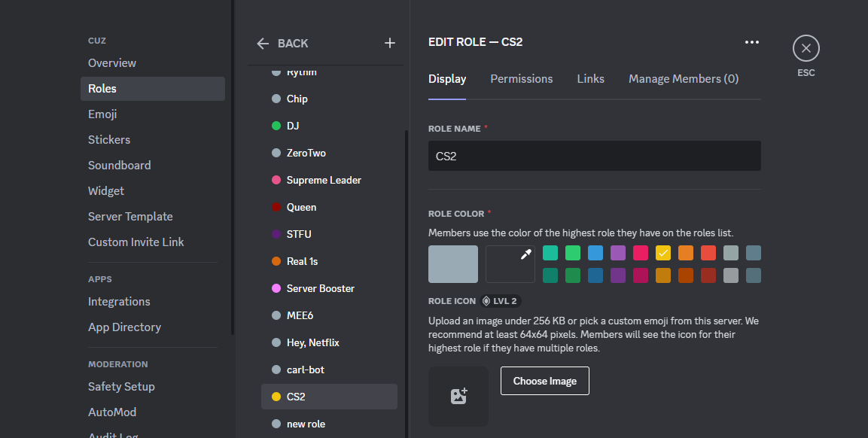The height and width of the screenshot is (438, 868).
Task: Select the Server Booster role
Action: [321, 289]
